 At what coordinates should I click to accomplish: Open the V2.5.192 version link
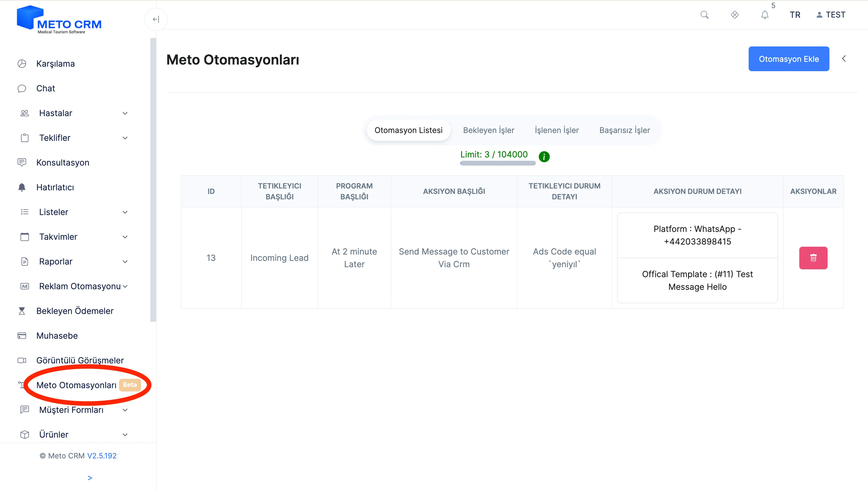102,456
